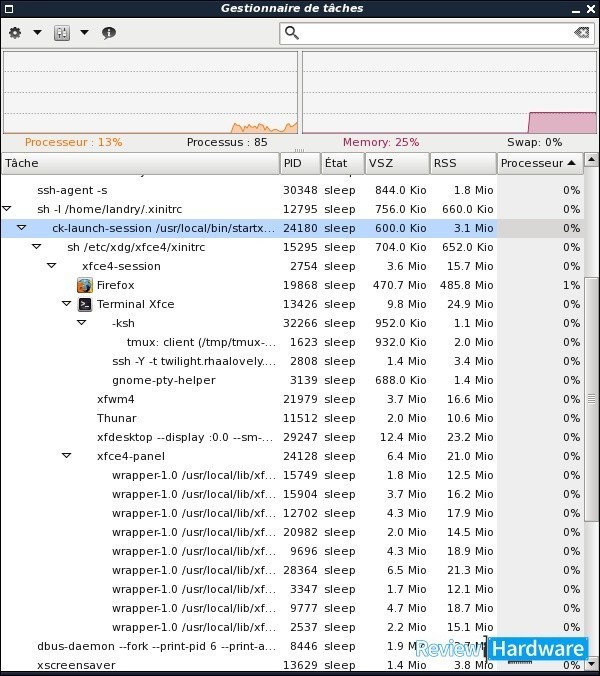Screen dimensions: 600x676
Task: Click the memory usage graph
Action: pyautogui.click(x=450, y=92)
